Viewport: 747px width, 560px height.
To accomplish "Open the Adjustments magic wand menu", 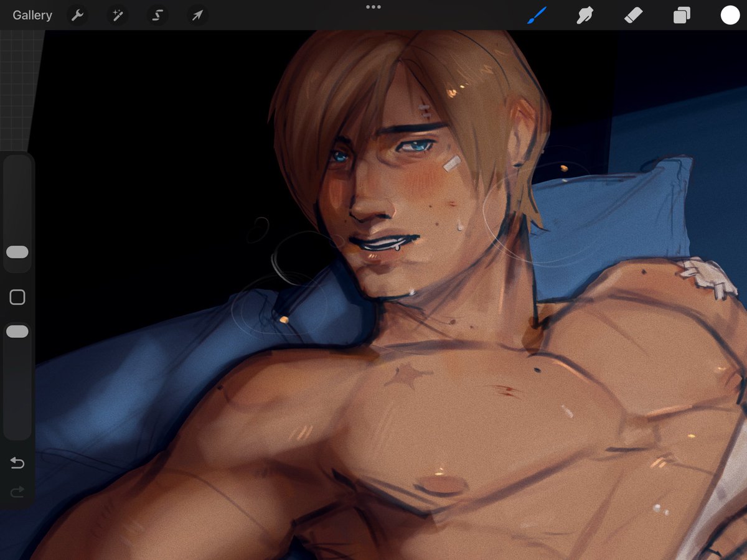I will 117,16.
